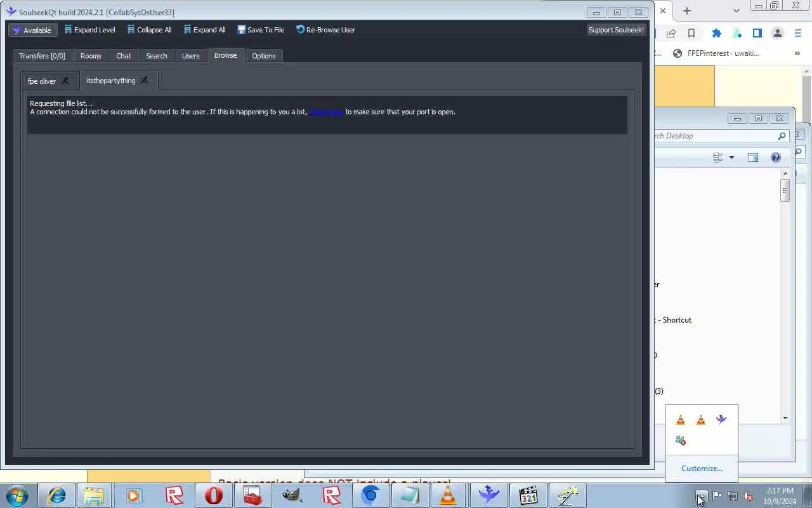Screen dimensions: 812x508
Task: Switch to the Transfers [0/0] tab
Action: pos(42,56)
